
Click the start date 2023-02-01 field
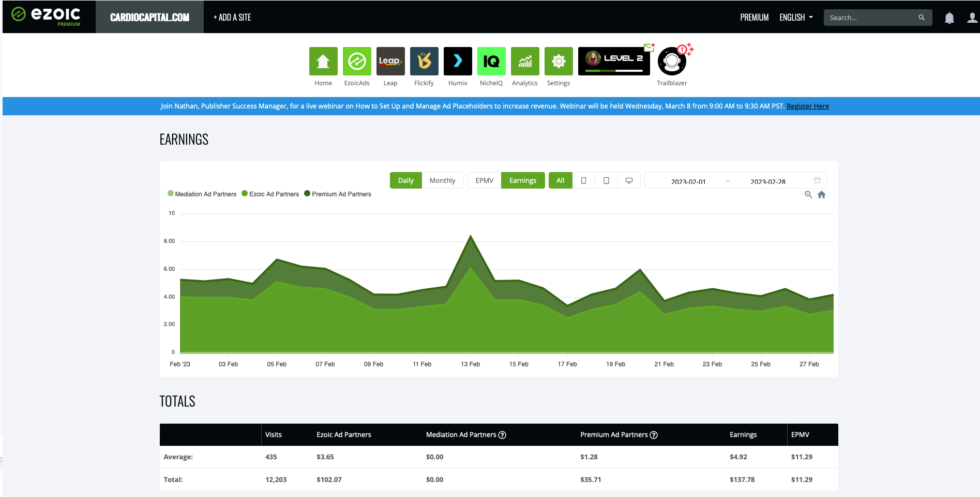coord(688,181)
